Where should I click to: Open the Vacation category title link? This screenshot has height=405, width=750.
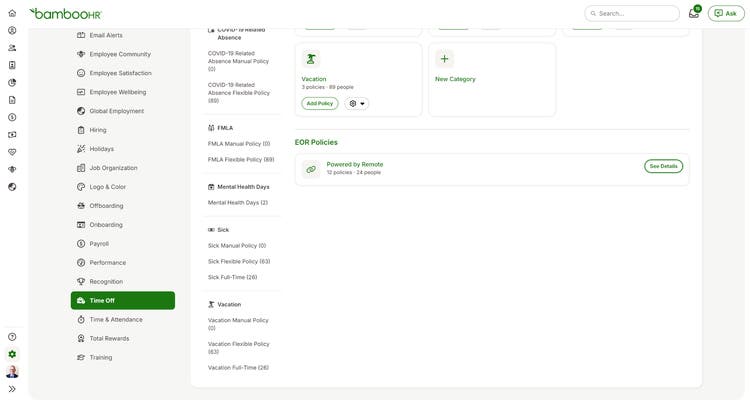[x=314, y=79]
